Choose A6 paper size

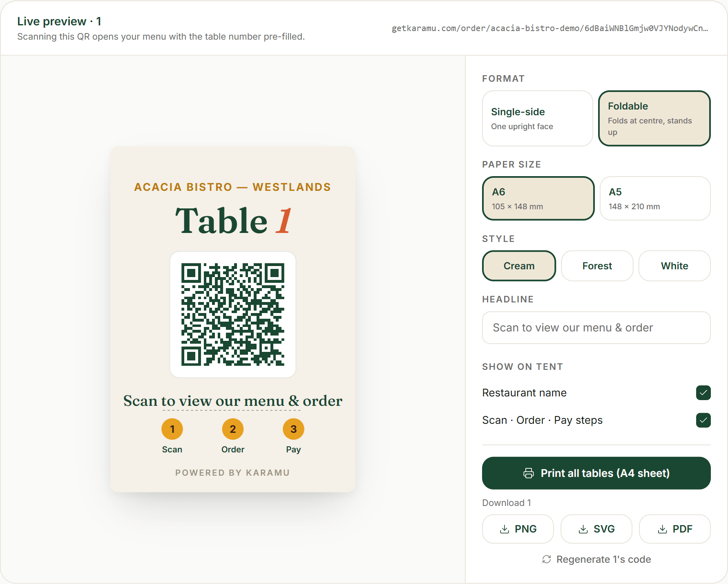tap(538, 199)
